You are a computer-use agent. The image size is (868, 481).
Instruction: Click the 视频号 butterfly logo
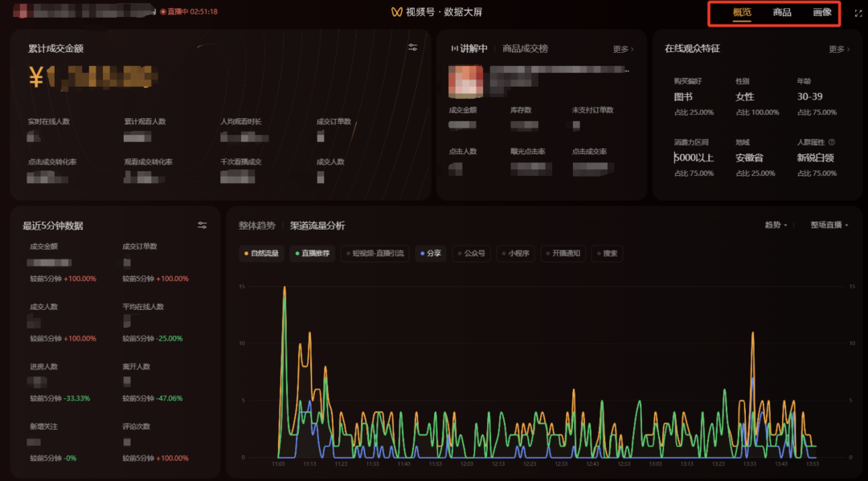tap(396, 11)
